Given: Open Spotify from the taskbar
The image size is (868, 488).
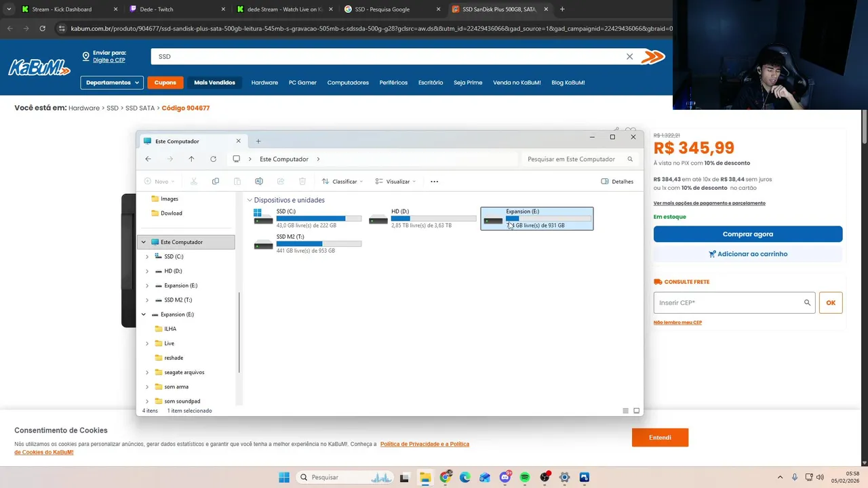Looking at the screenshot, I should click(525, 477).
